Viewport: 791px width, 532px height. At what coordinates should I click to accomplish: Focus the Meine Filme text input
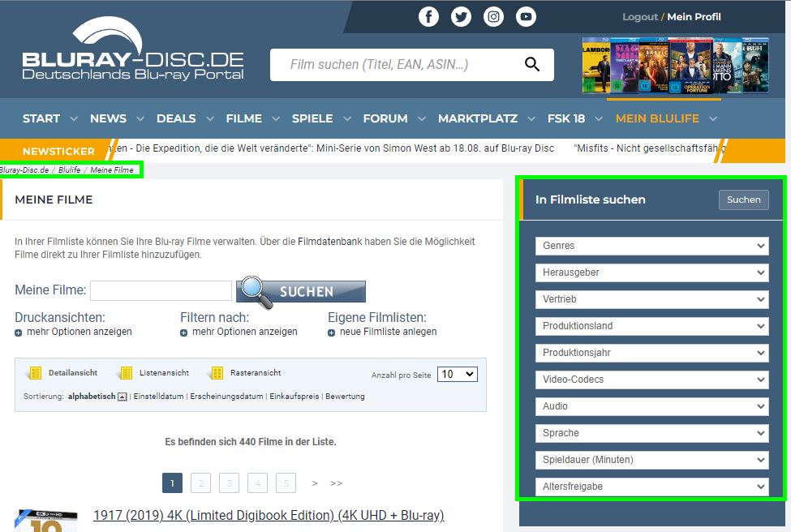pos(161,290)
